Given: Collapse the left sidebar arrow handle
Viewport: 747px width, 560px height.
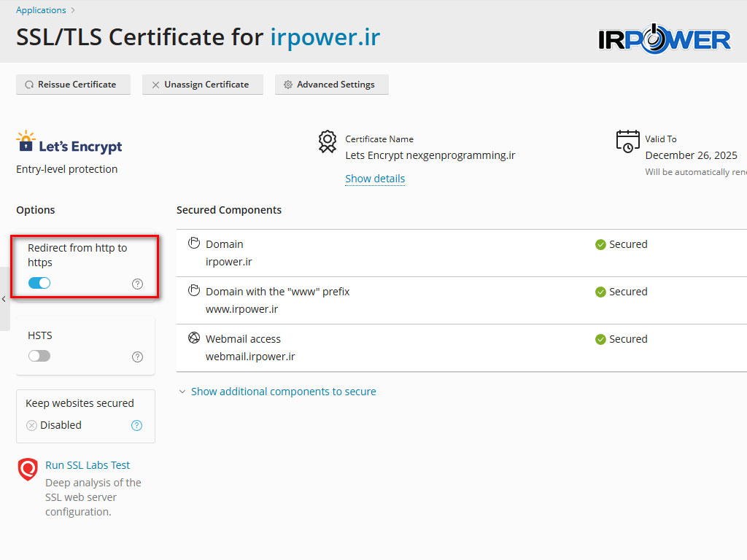Looking at the screenshot, I should click(x=4, y=299).
